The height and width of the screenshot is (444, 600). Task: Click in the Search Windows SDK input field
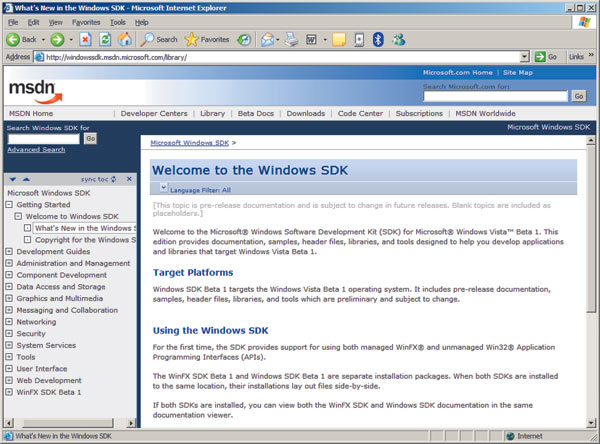[44, 139]
